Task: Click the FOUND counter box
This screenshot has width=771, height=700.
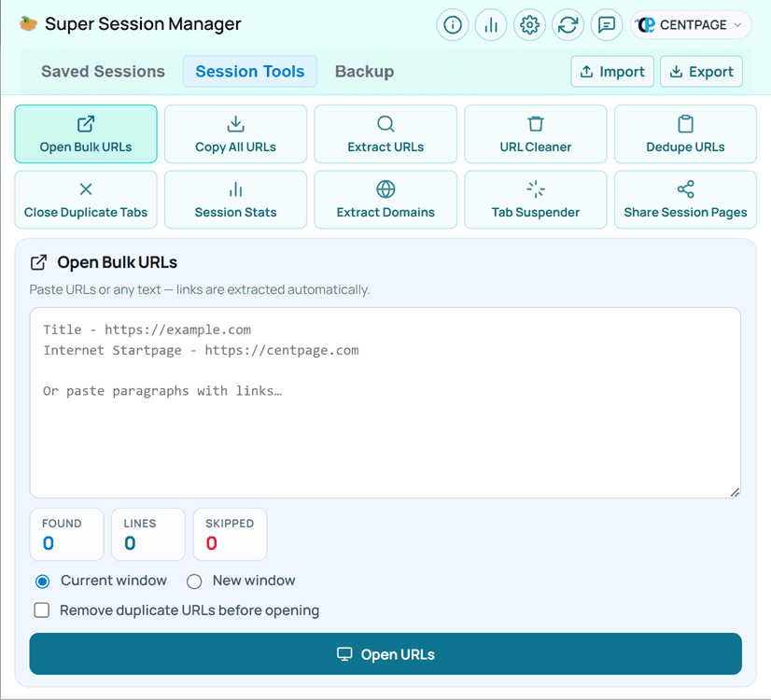Action: click(67, 535)
